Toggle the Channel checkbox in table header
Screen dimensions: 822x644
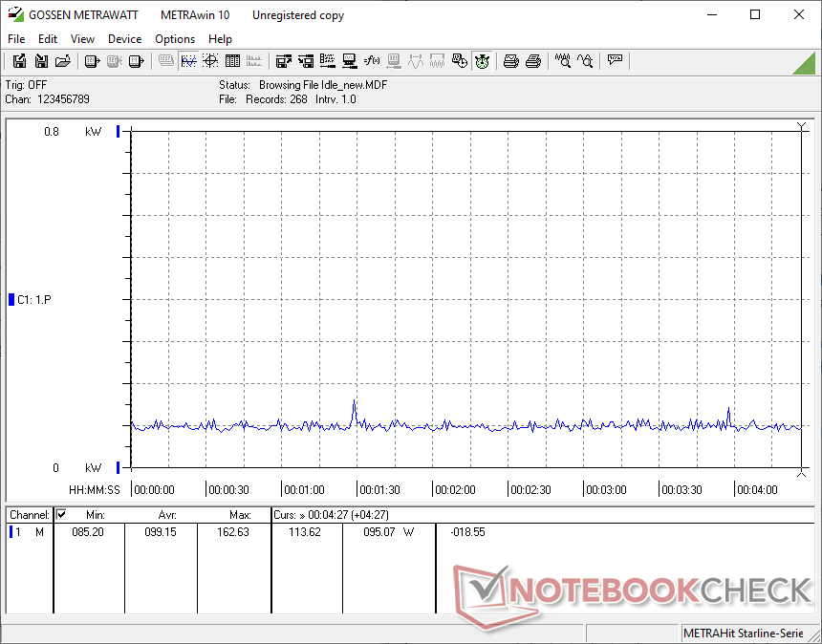(x=61, y=514)
